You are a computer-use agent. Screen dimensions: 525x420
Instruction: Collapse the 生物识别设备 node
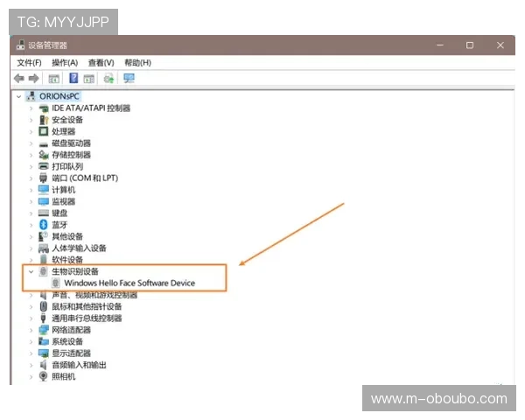point(31,271)
